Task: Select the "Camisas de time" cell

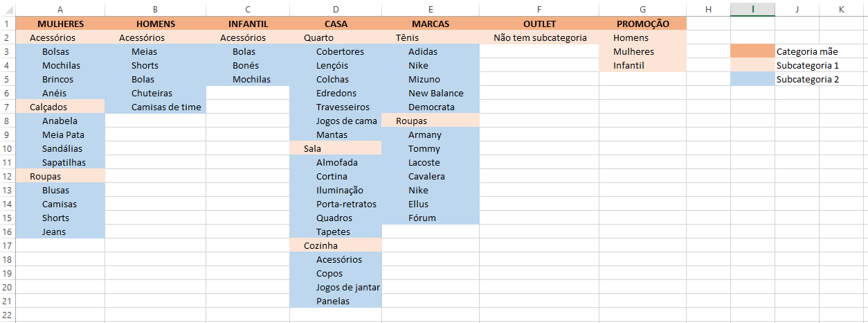Action: tap(166, 107)
